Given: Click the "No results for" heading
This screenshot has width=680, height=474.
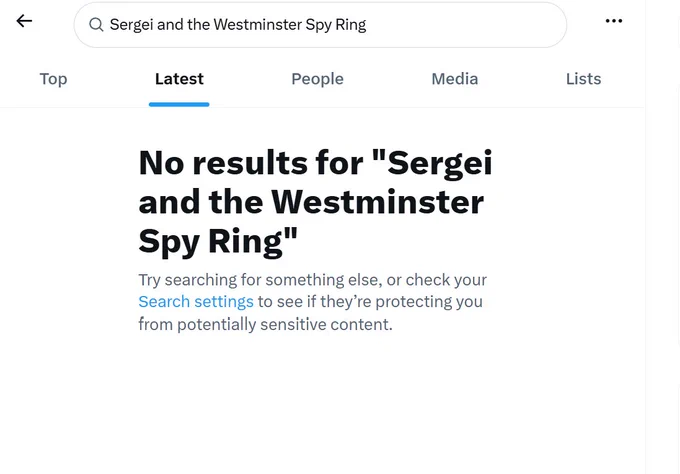Looking at the screenshot, I should point(253,163).
